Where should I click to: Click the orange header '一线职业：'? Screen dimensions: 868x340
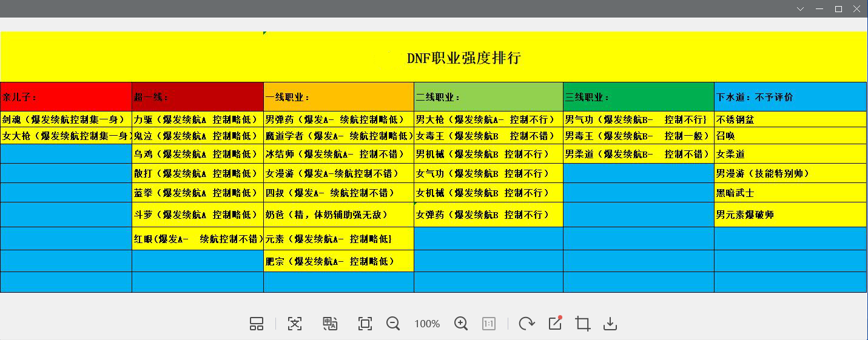[338, 97]
